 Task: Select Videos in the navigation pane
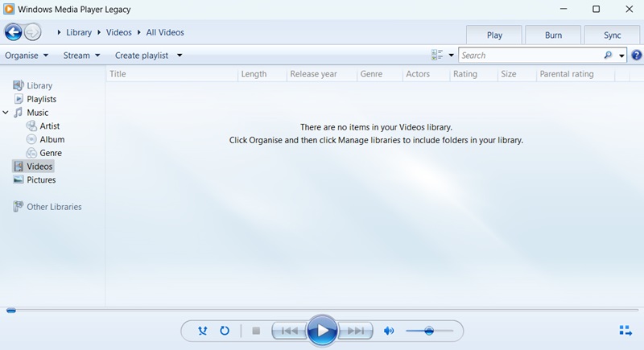(x=33, y=167)
